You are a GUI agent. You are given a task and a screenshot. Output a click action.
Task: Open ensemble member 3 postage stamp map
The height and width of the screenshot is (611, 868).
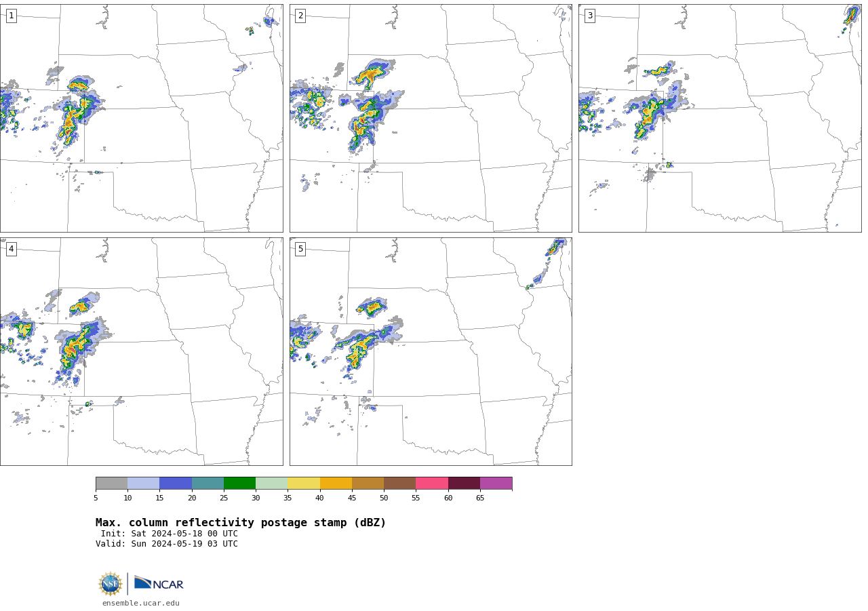pyautogui.click(x=719, y=118)
